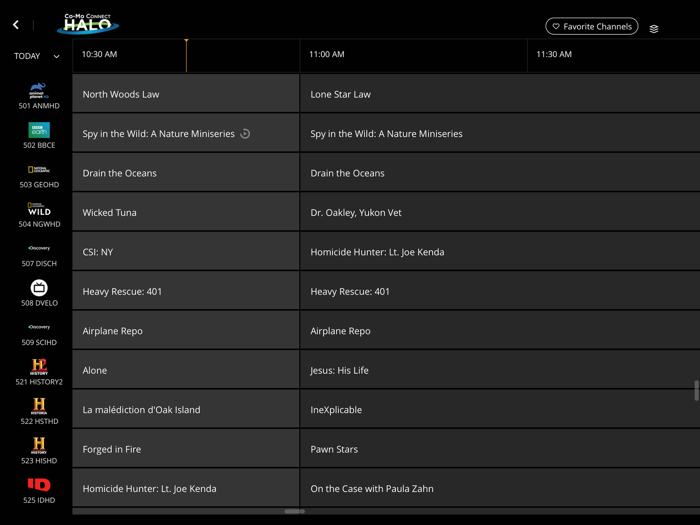700x525 pixels.
Task: Open La malédiction d'Oak Island program
Action: (186, 409)
